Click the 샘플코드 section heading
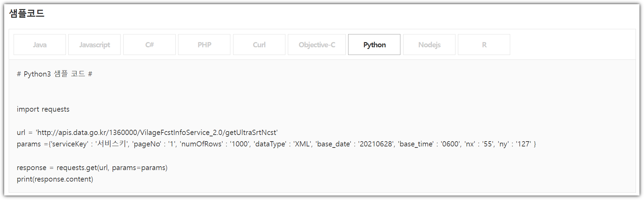The width and height of the screenshot is (644, 200). click(x=27, y=13)
